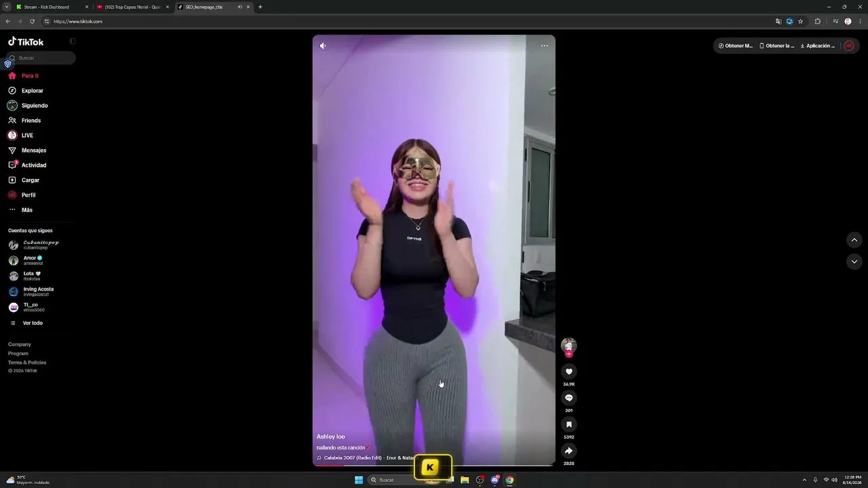Open Discord from the taskbar
The height and width of the screenshot is (488, 868).
(495, 480)
